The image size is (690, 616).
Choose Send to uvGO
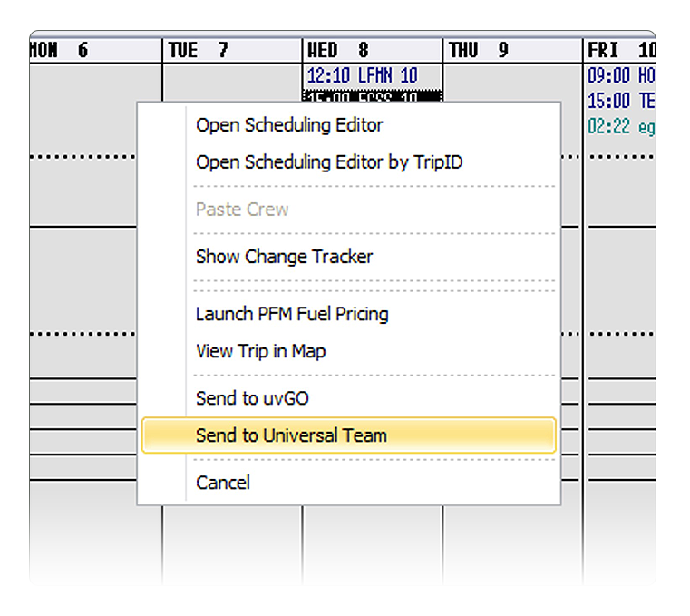[253, 398]
